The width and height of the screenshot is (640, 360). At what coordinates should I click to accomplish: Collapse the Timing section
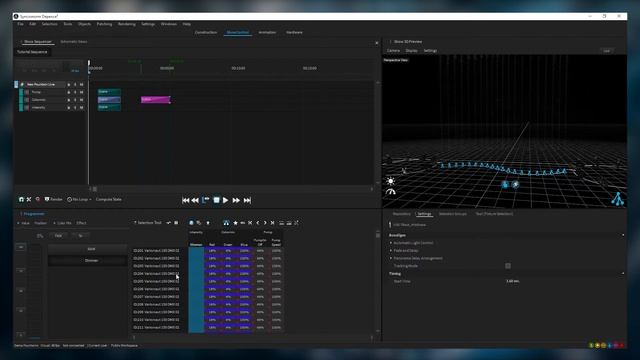pos(623,273)
